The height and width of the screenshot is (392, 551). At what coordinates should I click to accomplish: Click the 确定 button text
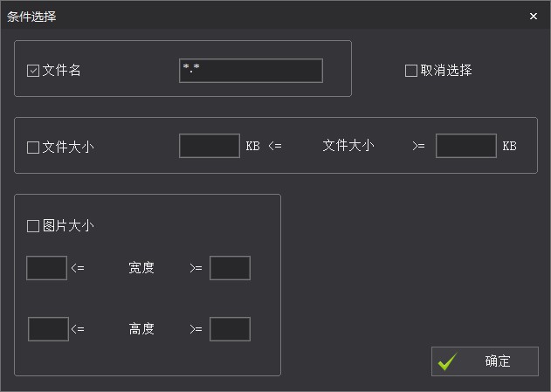[498, 361]
